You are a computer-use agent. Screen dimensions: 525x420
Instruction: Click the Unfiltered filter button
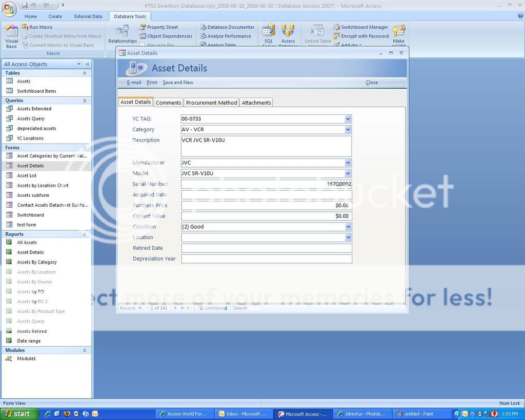(x=213, y=308)
